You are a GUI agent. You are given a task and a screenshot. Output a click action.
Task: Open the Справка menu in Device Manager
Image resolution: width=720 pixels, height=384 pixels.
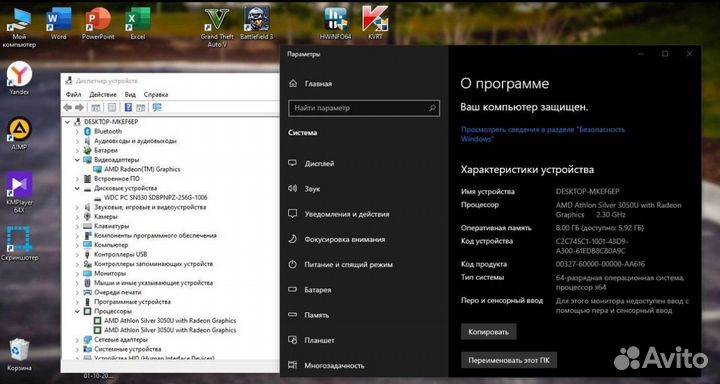(156, 94)
